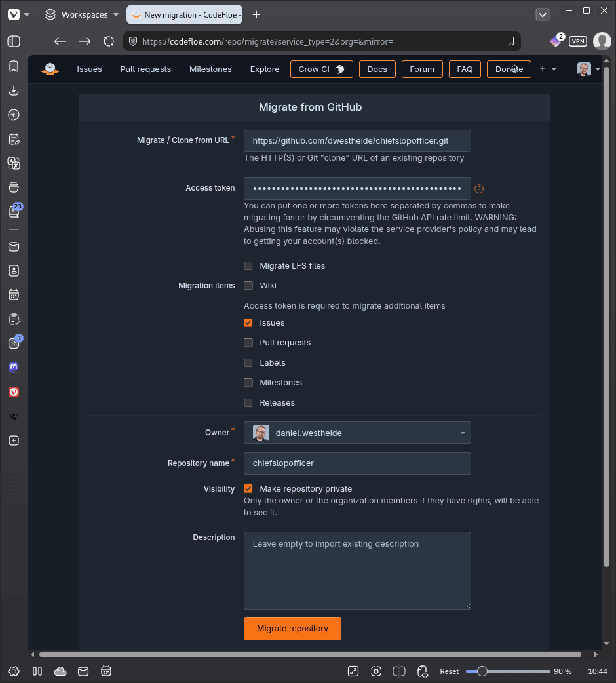
Task: Open the Reading list panel with badge 23
Action: click(x=15, y=211)
